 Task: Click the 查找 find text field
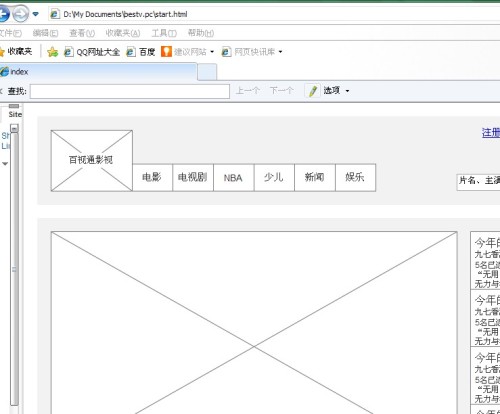130,91
